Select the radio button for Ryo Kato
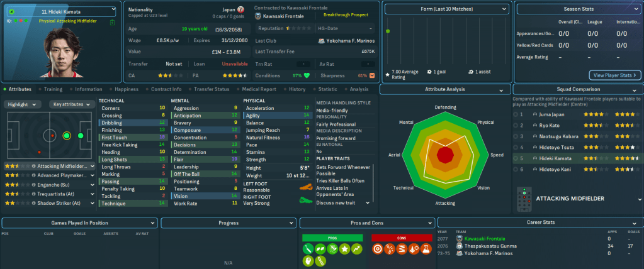Viewport: 644px width, 269px height. pos(516,126)
